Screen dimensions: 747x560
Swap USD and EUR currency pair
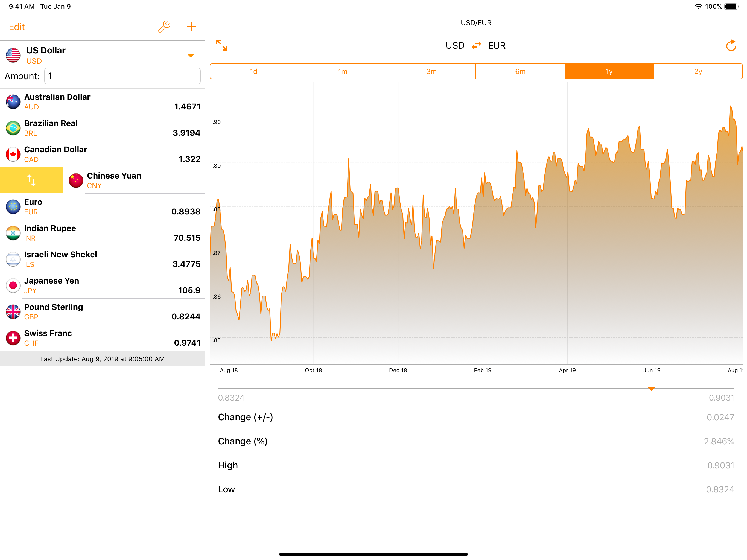point(476,46)
